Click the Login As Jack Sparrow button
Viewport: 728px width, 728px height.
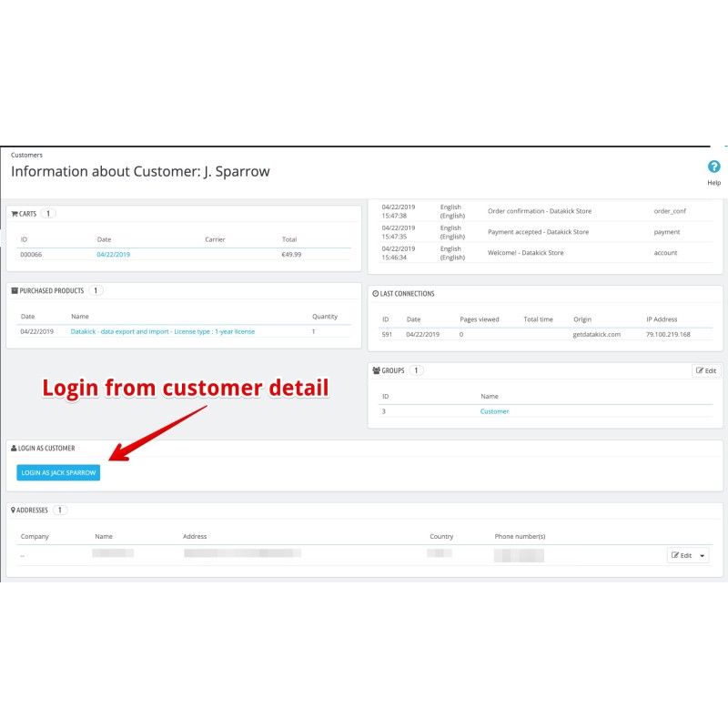pyautogui.click(x=56, y=472)
